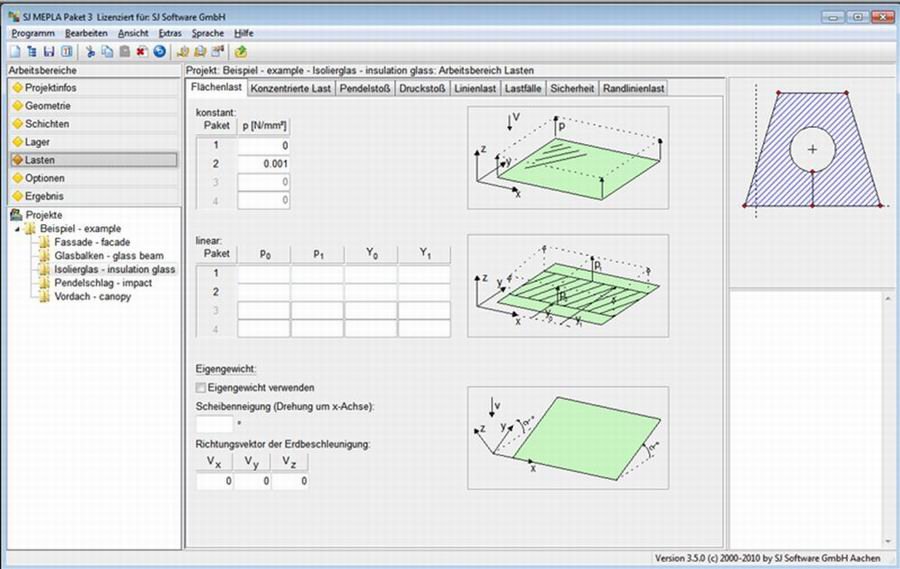Switch to the Sicherheit tab

tap(572, 88)
